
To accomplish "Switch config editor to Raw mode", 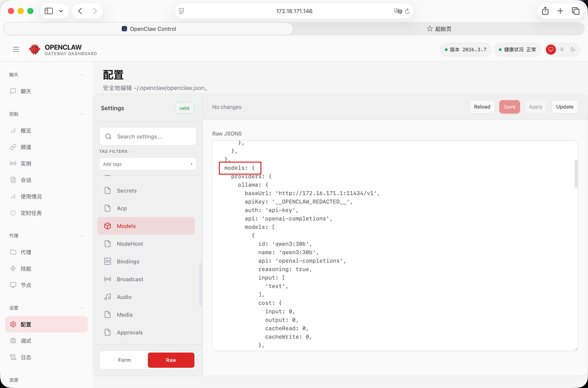I will click(171, 360).
